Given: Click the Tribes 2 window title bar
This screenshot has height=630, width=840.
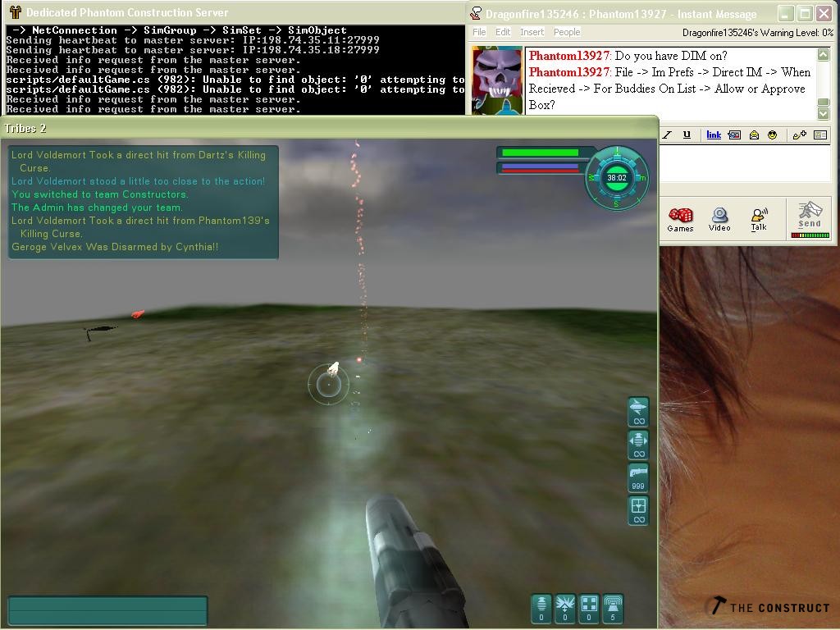Looking at the screenshot, I should 329,129.
